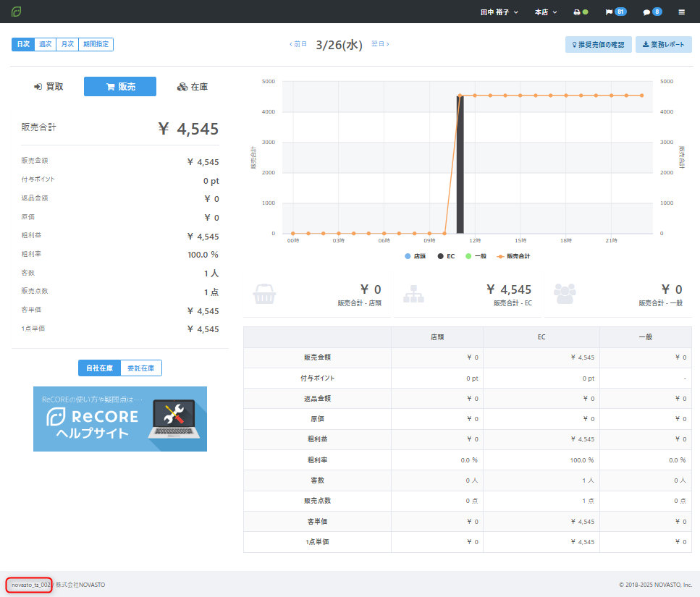Click the 推奨売価の確認 button
The height and width of the screenshot is (597, 700).
(x=598, y=45)
